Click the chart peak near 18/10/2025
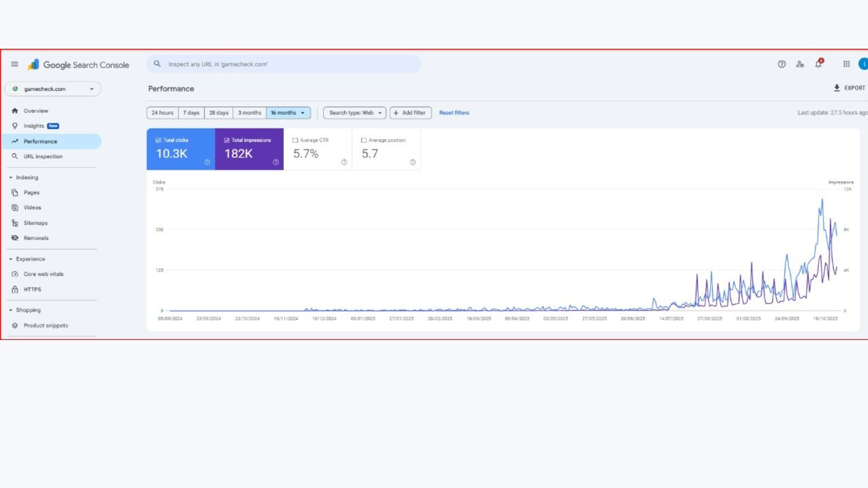This screenshot has width=868, height=488. coord(822,200)
